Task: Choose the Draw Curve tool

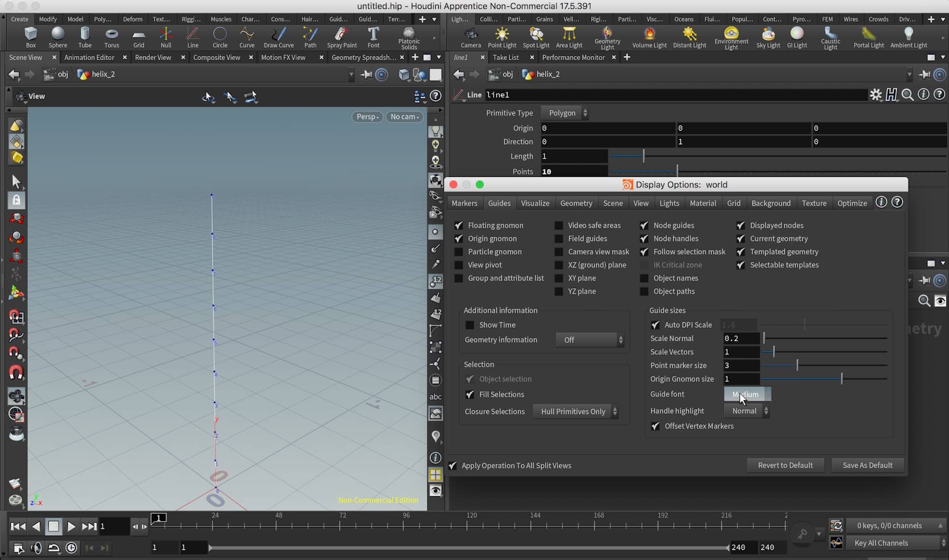Action: [278, 37]
